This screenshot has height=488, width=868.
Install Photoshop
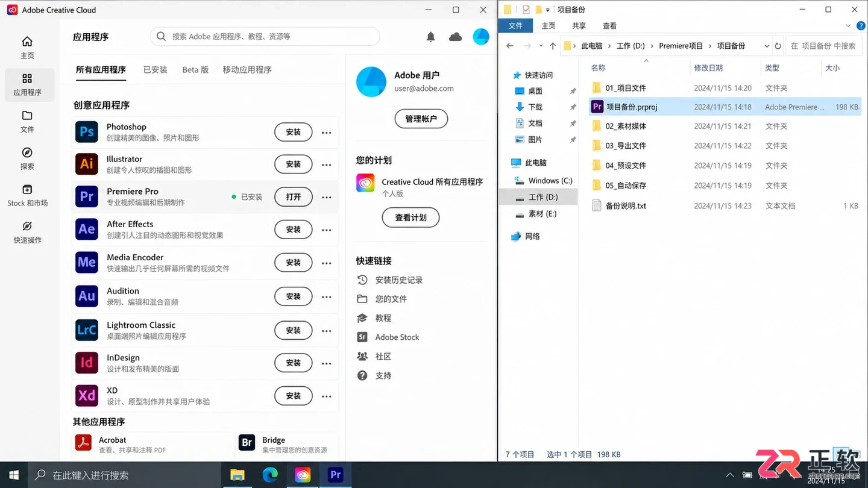point(294,132)
